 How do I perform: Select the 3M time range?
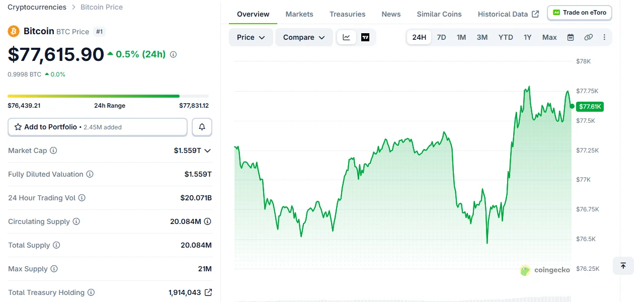(482, 37)
